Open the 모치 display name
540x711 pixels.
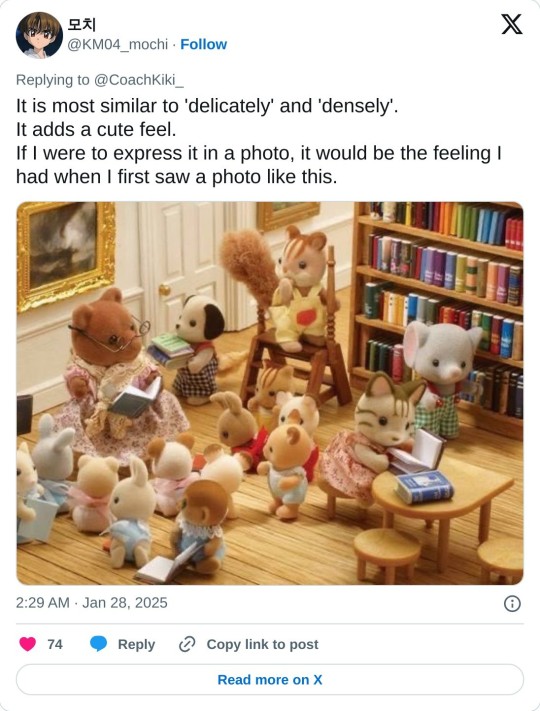pyautogui.click(x=81, y=24)
